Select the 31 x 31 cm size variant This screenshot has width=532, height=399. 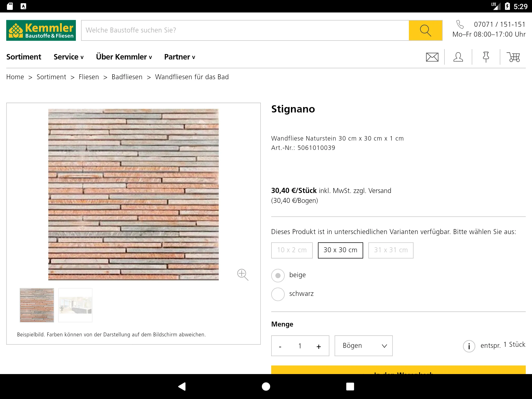tap(390, 249)
